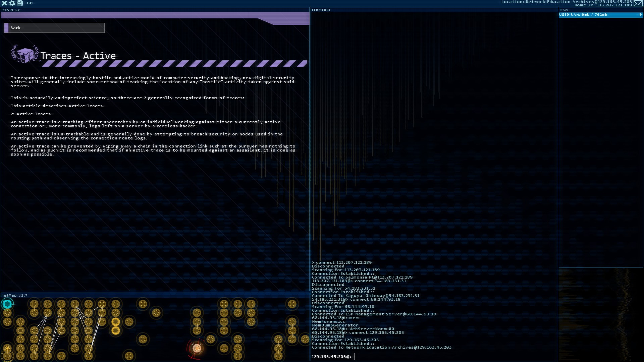Click the netMap v1.7 panel header
644x362 pixels.
(x=14, y=295)
